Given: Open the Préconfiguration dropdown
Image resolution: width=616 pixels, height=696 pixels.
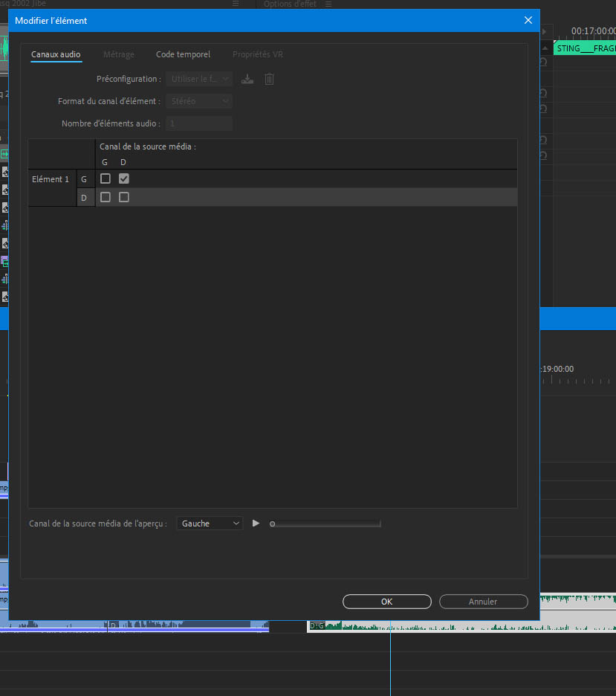Looking at the screenshot, I should 199,79.
